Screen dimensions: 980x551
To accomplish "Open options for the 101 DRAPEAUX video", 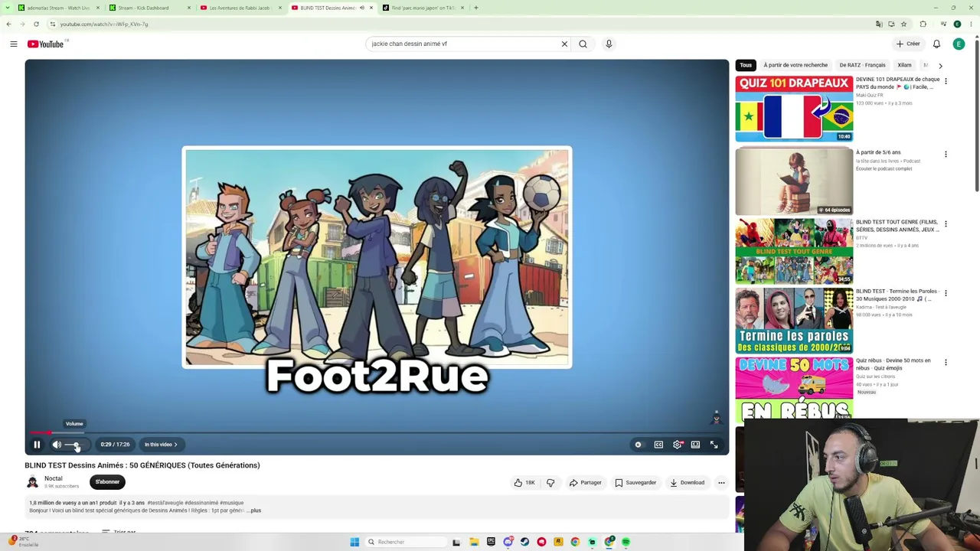I will (x=946, y=81).
